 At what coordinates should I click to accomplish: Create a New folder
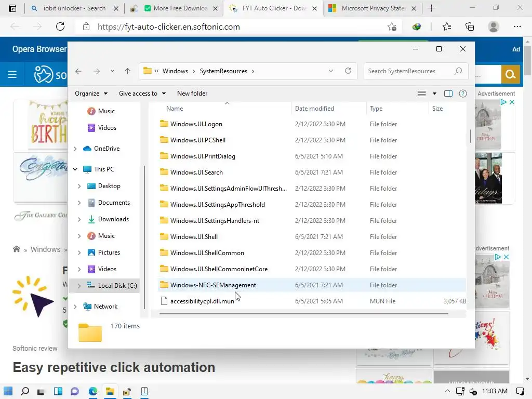point(192,94)
